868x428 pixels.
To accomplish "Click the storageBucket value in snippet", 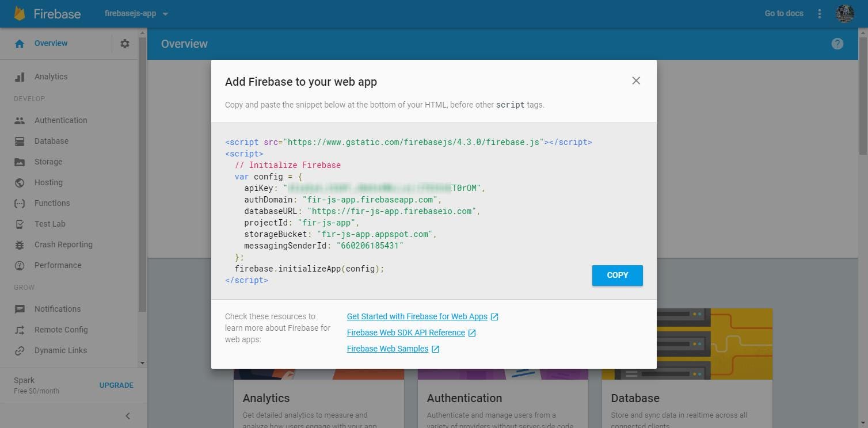I will pyautogui.click(x=377, y=234).
